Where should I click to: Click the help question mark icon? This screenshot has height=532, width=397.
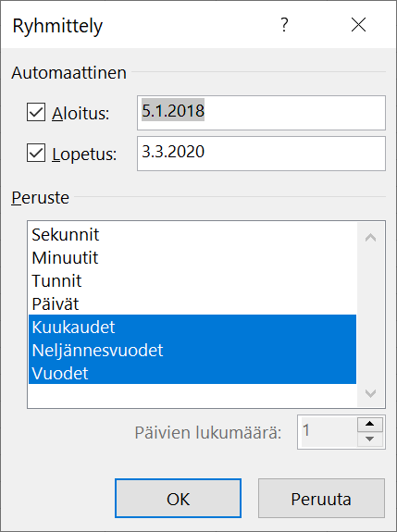(284, 25)
